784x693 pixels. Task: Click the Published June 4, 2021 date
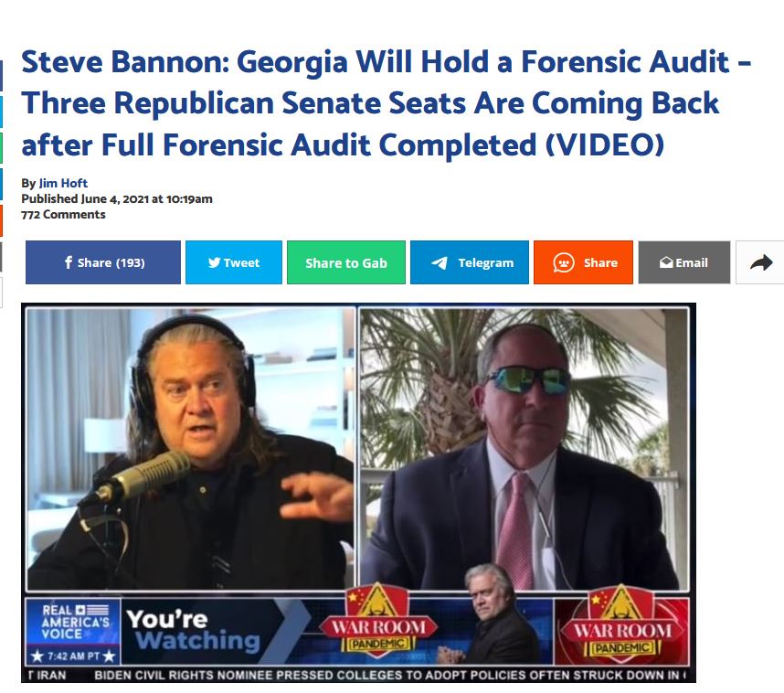(x=116, y=198)
